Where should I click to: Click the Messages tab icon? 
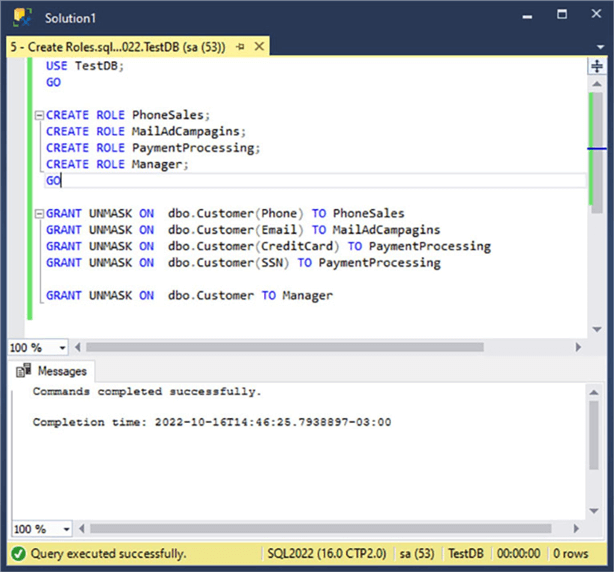pos(23,370)
